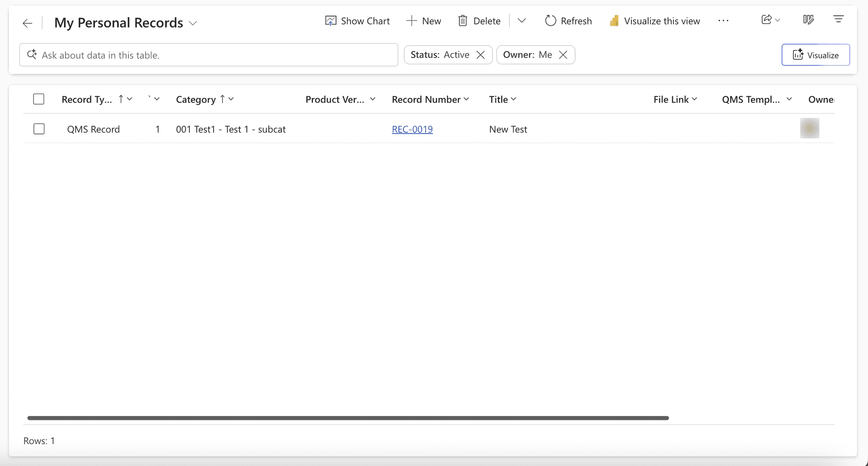Click the horizontal scrollbar of the grid

pos(348,418)
